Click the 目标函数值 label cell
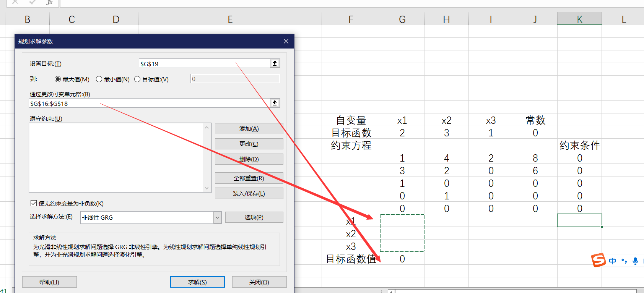644x293 pixels. tap(351, 259)
